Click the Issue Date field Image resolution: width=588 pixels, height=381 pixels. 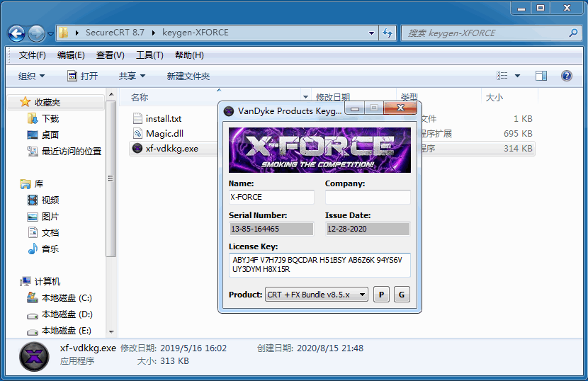tap(368, 229)
